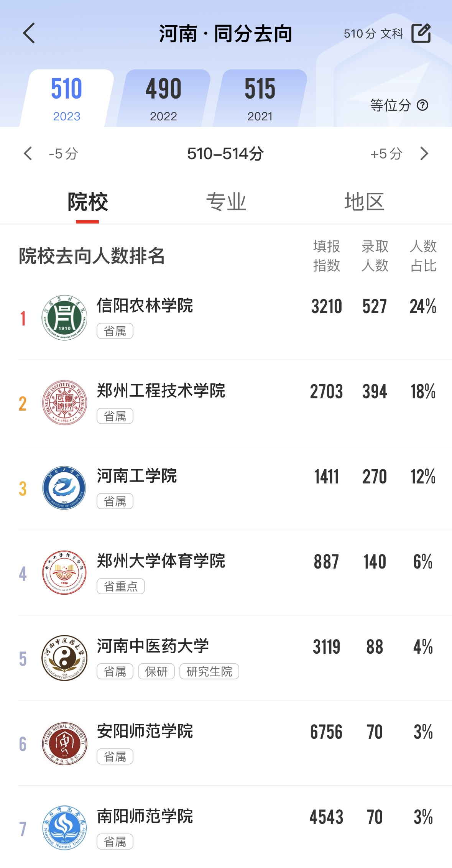Tap 河南中医药大学 yin-yang emblem

(x=64, y=658)
